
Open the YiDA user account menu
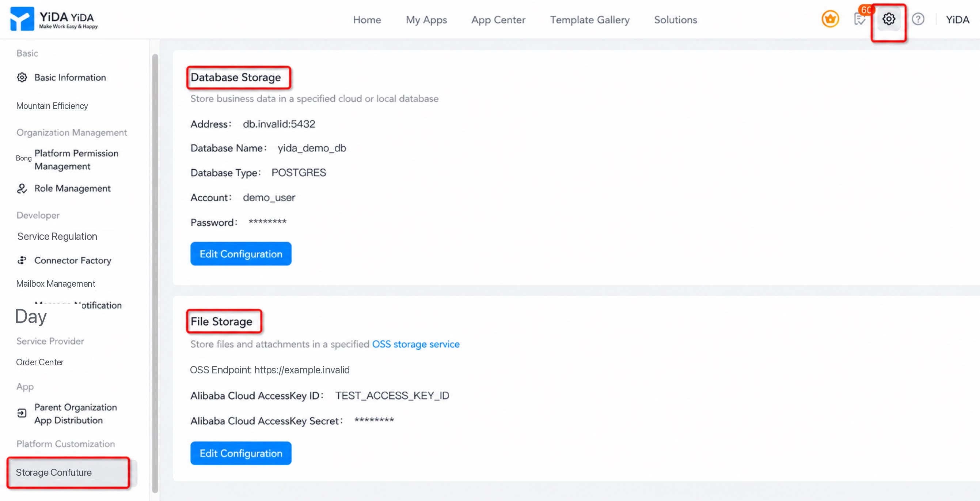coord(957,19)
